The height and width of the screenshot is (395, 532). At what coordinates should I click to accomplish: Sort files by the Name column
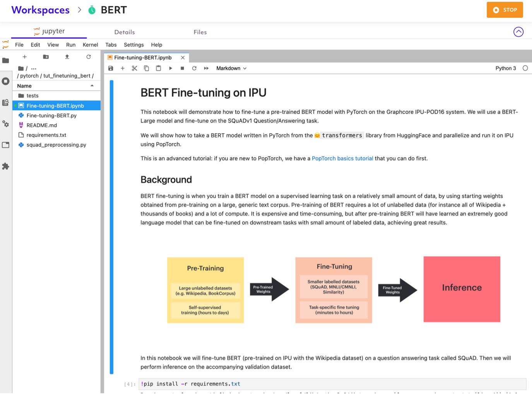click(56, 86)
